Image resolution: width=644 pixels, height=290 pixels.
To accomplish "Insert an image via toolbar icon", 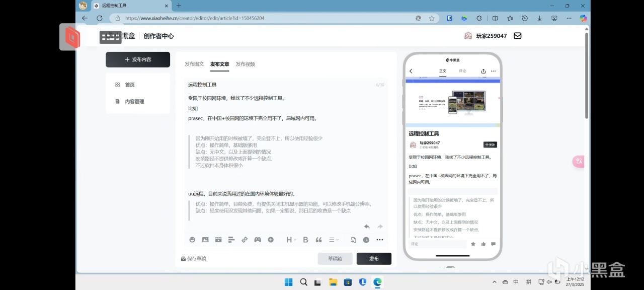I will [x=205, y=240].
